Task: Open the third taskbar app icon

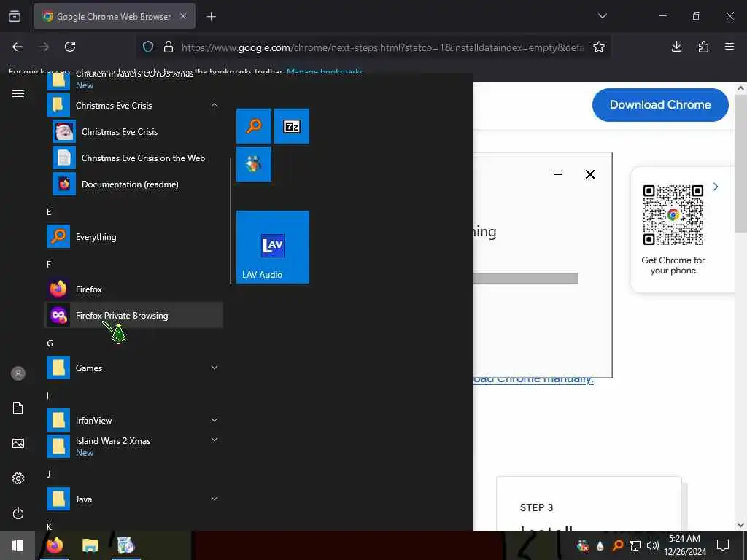Action: [125, 545]
